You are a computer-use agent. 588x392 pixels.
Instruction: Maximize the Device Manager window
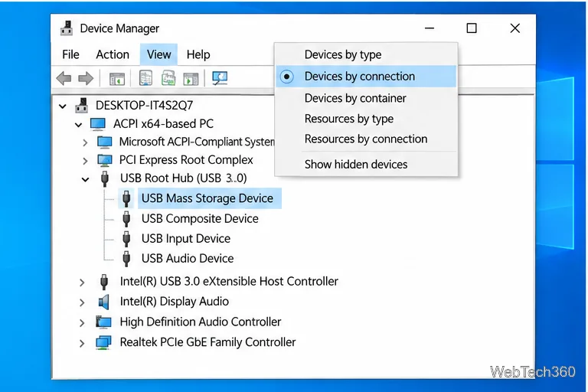tap(472, 28)
